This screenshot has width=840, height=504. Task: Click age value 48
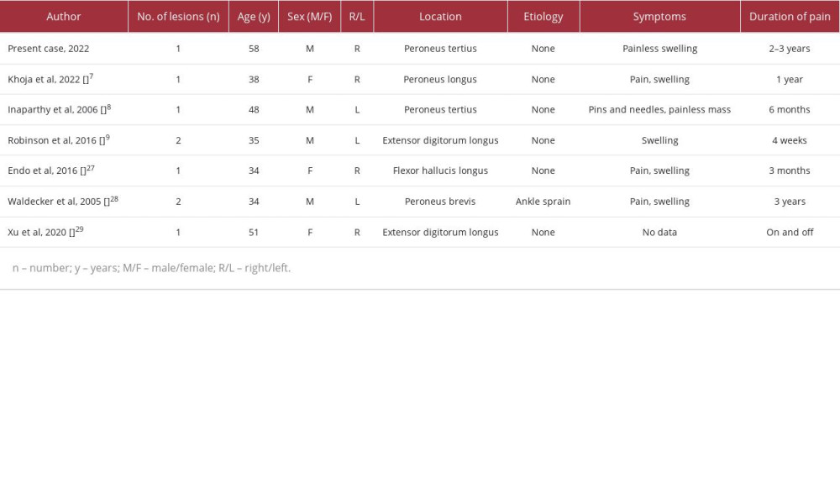(x=254, y=110)
